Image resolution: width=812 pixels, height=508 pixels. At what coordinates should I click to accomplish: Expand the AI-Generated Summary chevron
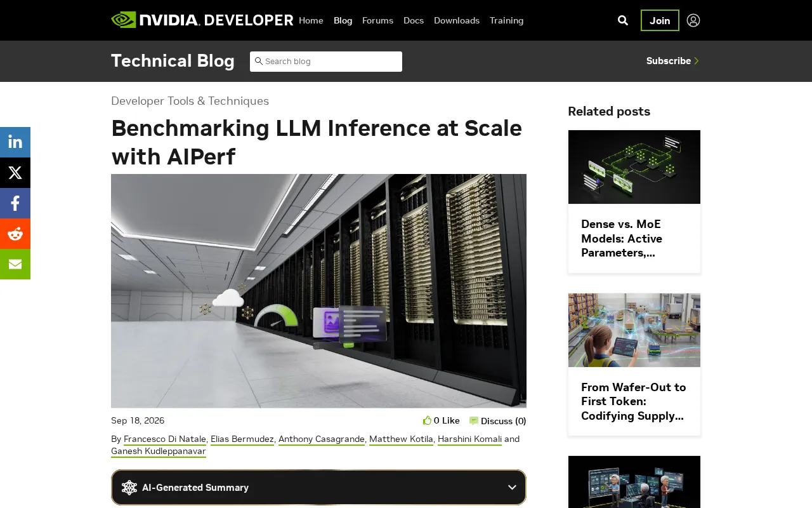(512, 488)
